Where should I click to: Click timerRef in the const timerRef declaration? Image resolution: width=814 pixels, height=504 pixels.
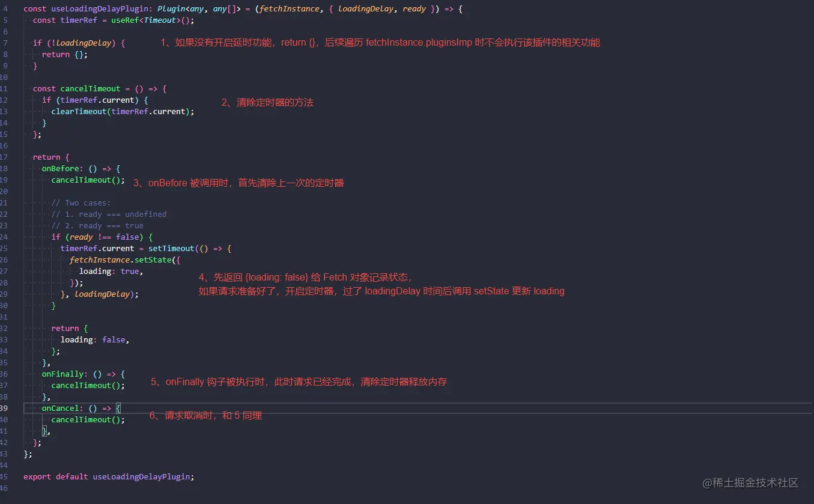tap(79, 20)
